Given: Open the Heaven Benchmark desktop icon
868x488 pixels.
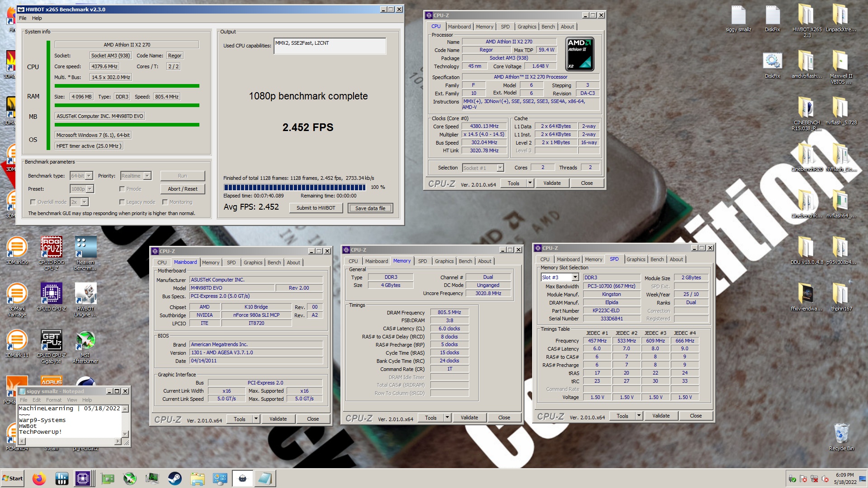Looking at the screenshot, I should point(85,253).
